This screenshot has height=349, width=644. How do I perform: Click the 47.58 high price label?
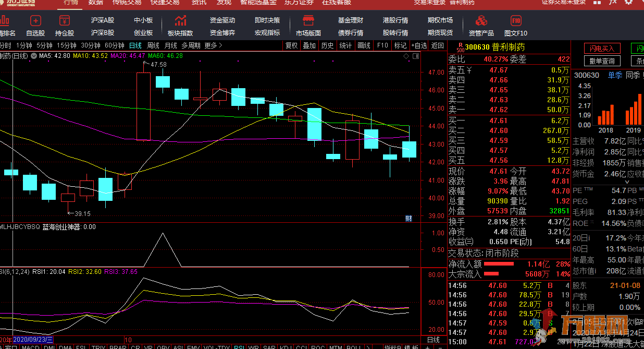pos(158,65)
